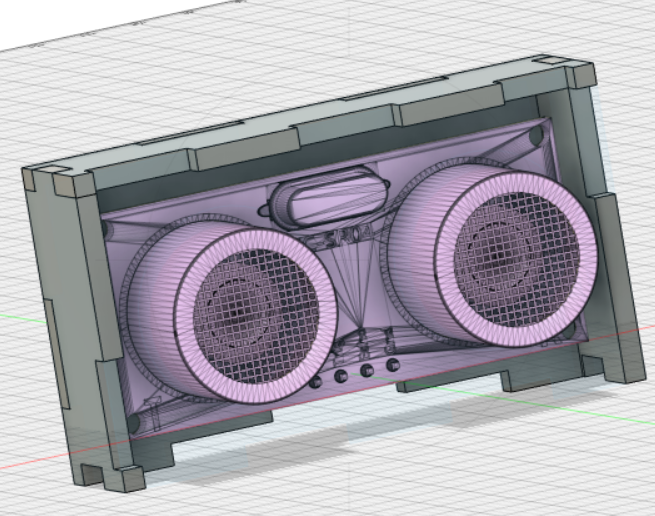Select the second header pin from left
655x516 pixels.
[341, 376]
